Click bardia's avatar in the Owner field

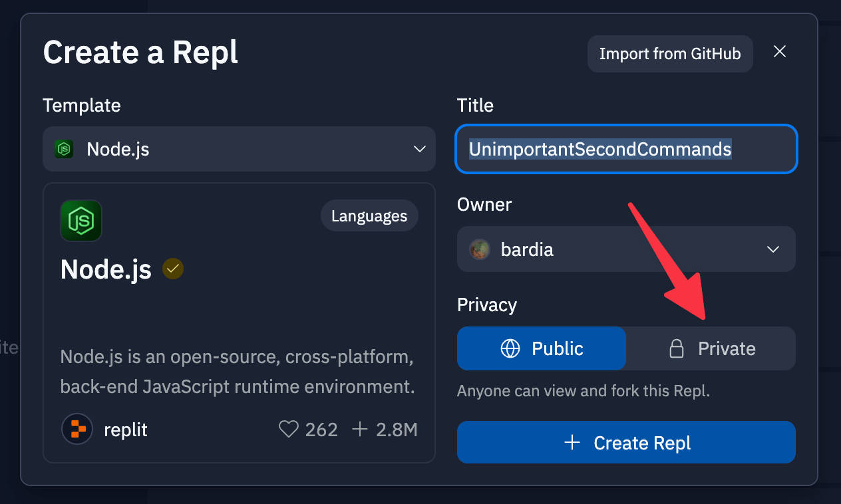480,249
